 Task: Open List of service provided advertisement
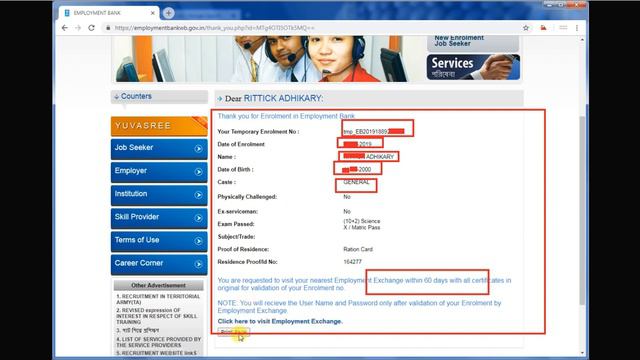pos(159,342)
